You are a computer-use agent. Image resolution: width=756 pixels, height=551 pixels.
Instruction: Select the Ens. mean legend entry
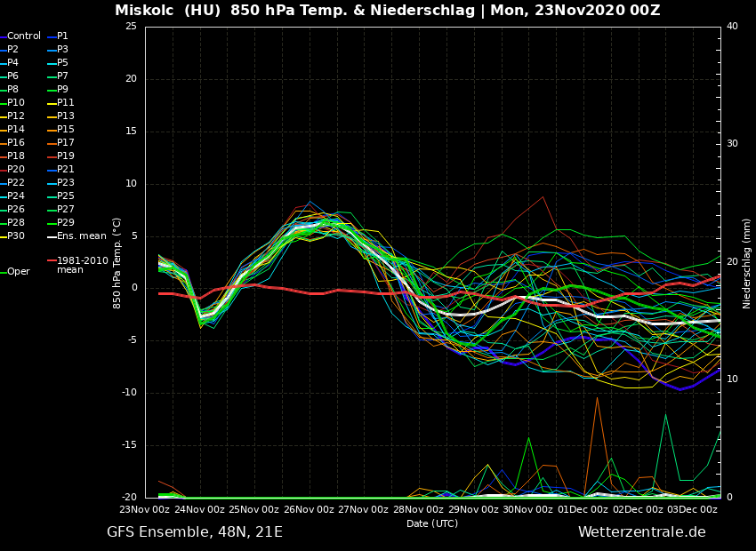tap(81, 236)
